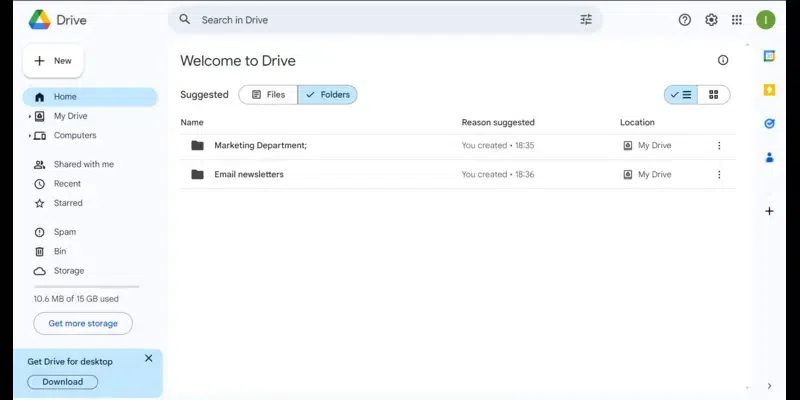
Task: Select the Email newsletters folder name
Action: pos(249,174)
